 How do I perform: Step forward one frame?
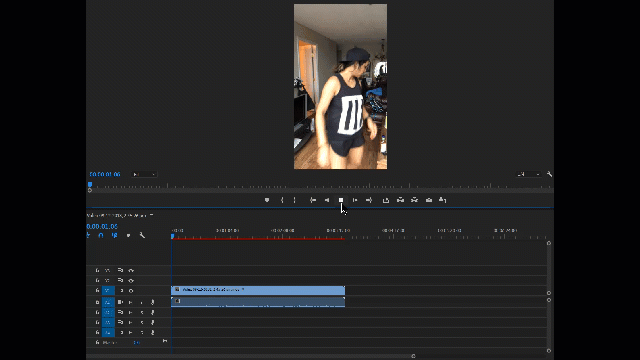pos(355,200)
